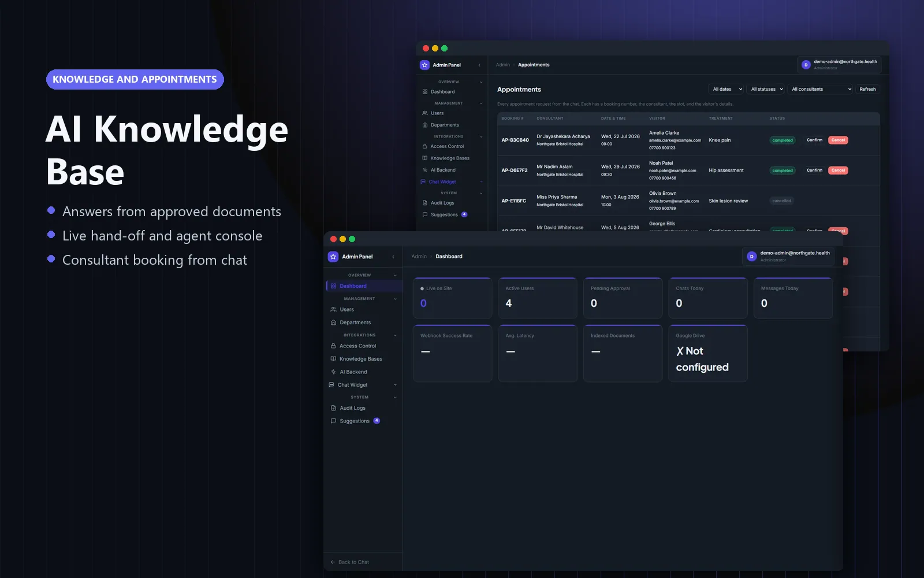924x578 pixels.
Task: Open the Pending Approval stat card
Action: tap(623, 298)
